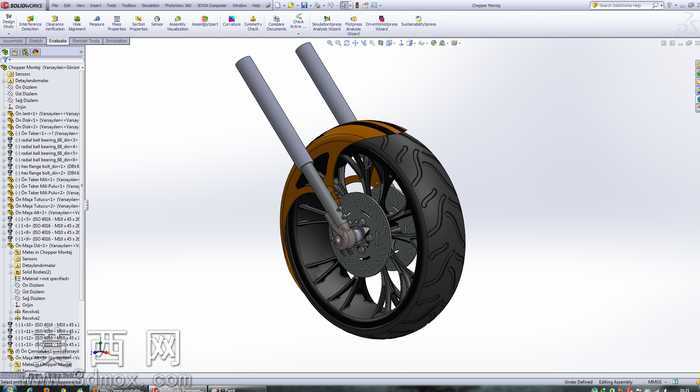Image resolution: width=700 pixels, height=392 pixels.
Task: Launch SimulationXpress Analysis Wizard
Action: click(327, 24)
